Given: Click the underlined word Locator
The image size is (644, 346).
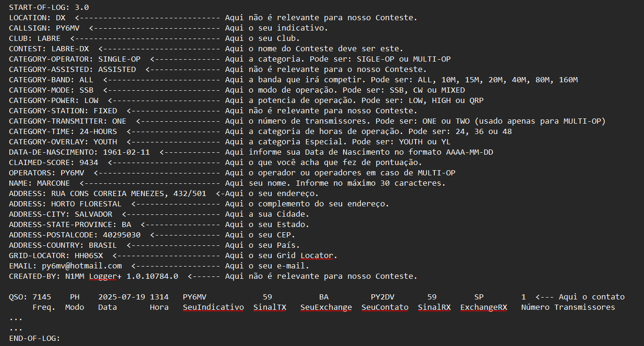Looking at the screenshot, I should pyautogui.click(x=316, y=256).
